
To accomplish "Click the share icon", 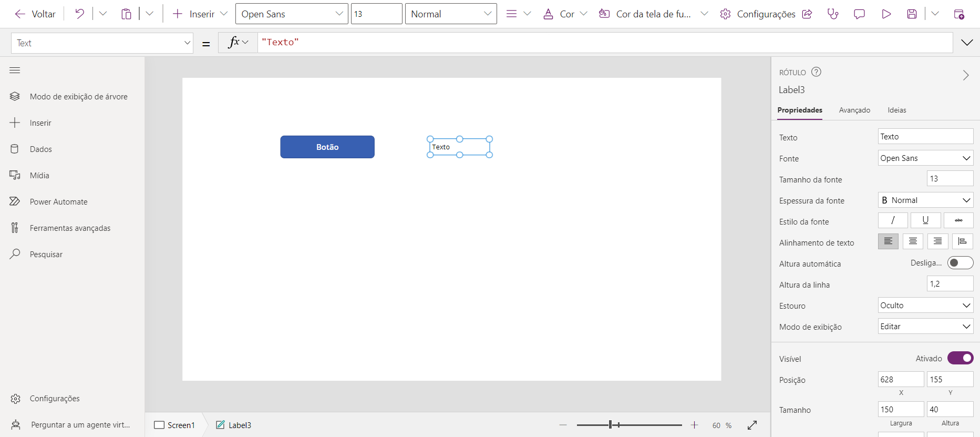I will (x=807, y=14).
